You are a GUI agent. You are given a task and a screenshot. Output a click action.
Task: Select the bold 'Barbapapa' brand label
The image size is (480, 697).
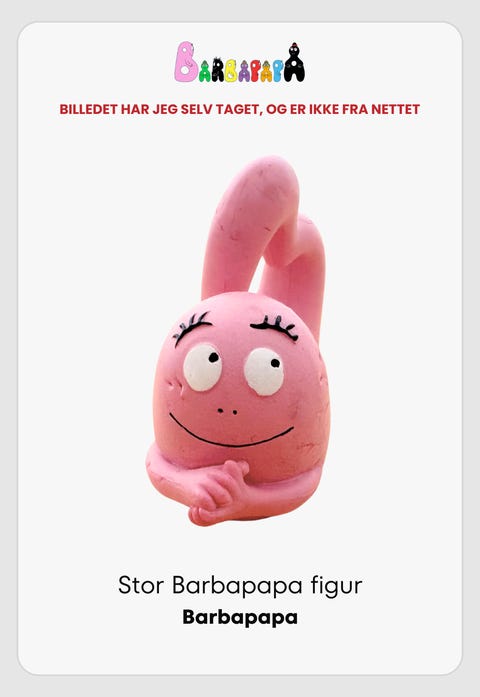click(x=240, y=617)
